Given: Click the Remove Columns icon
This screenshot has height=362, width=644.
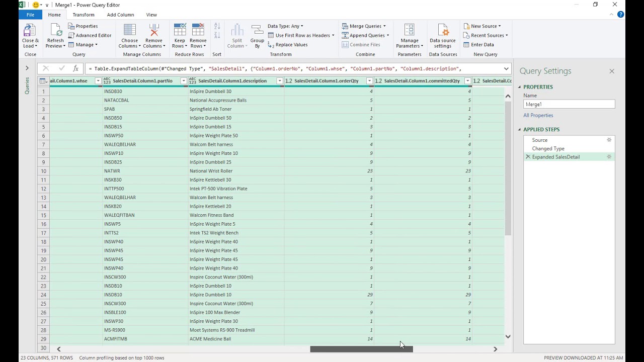Looking at the screenshot, I should 154,30.
